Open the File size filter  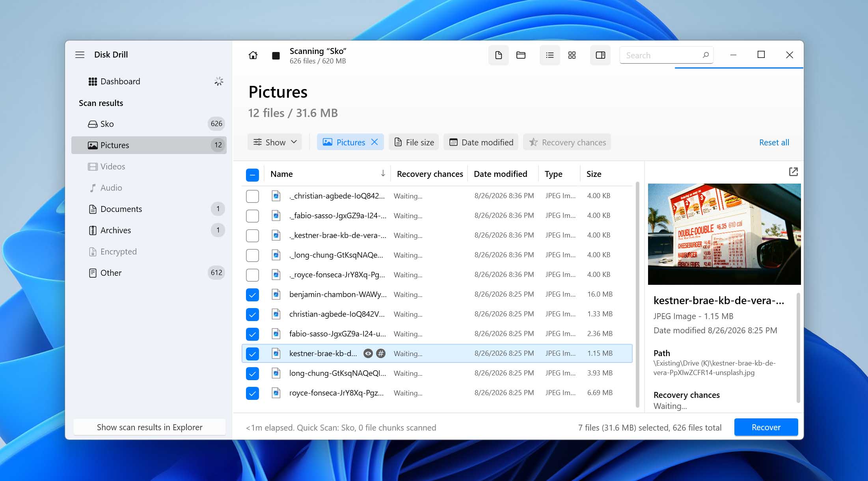click(414, 142)
